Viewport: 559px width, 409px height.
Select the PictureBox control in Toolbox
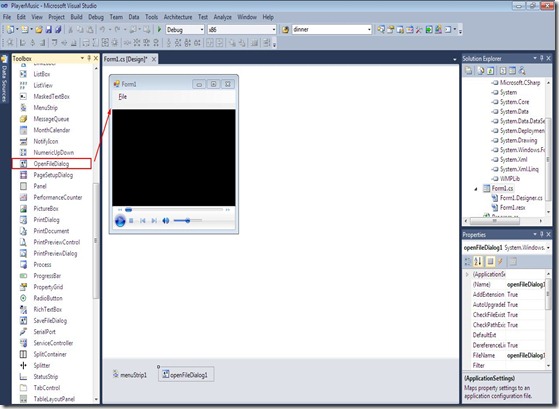click(x=46, y=209)
